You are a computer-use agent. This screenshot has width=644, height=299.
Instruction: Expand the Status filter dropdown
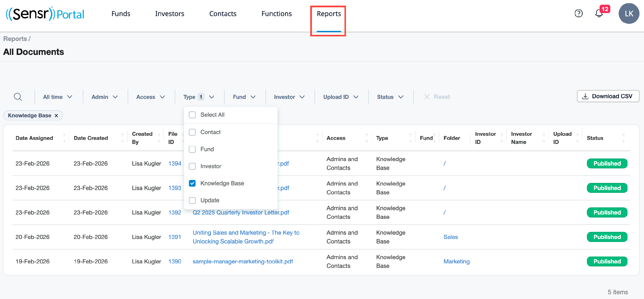click(x=390, y=97)
